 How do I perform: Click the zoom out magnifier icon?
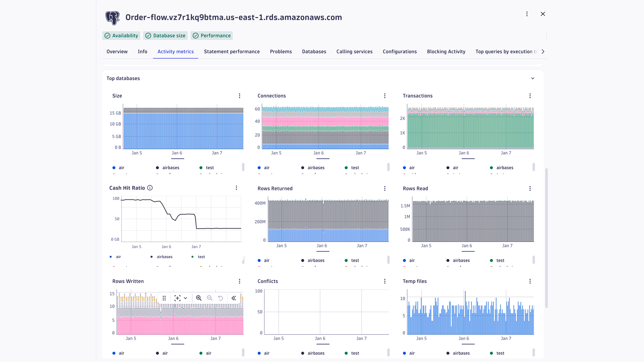pos(210,298)
